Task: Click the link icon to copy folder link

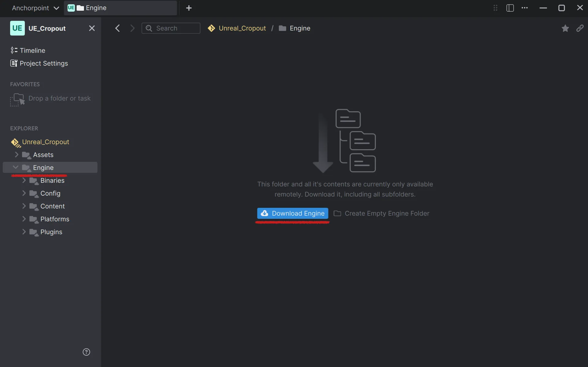Action: click(580, 28)
